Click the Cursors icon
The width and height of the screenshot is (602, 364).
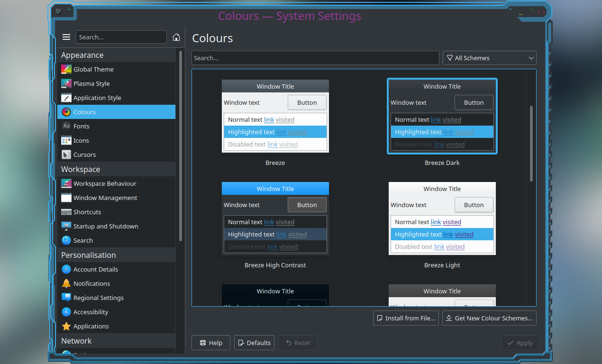click(x=66, y=155)
